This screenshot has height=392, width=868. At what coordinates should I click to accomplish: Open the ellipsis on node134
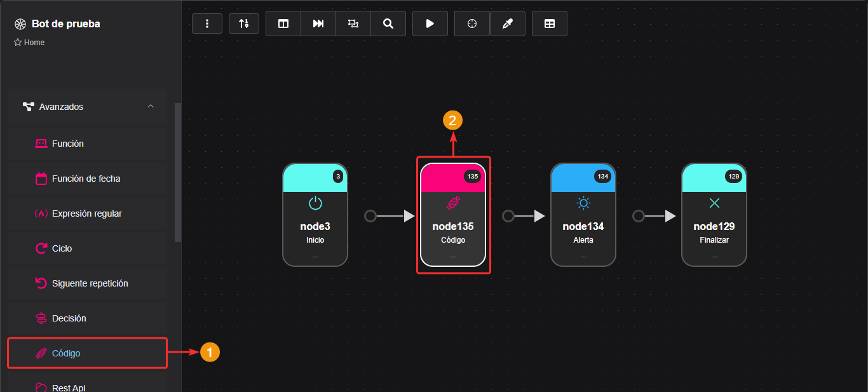583,256
